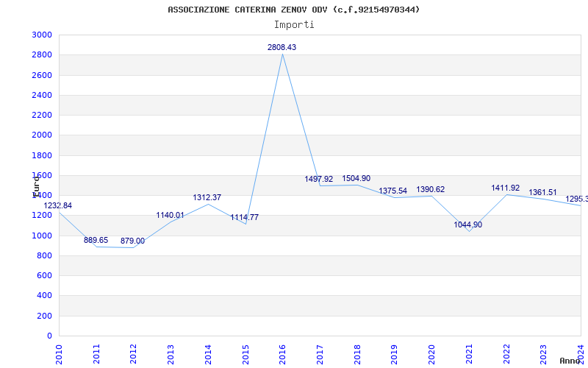
Task: Click the 1000 y-axis tick label
Action: click(42, 236)
